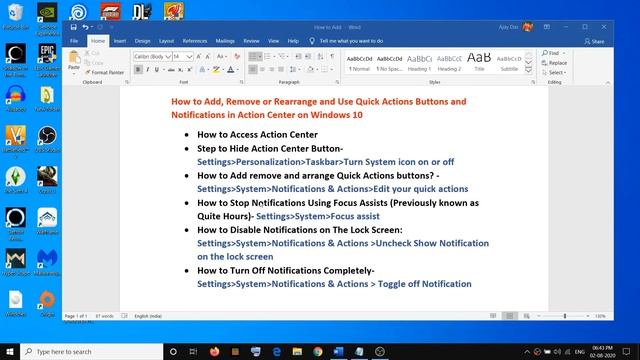Open File Explorer from the taskbar
The height and width of the screenshot is (360, 640).
tap(297, 351)
